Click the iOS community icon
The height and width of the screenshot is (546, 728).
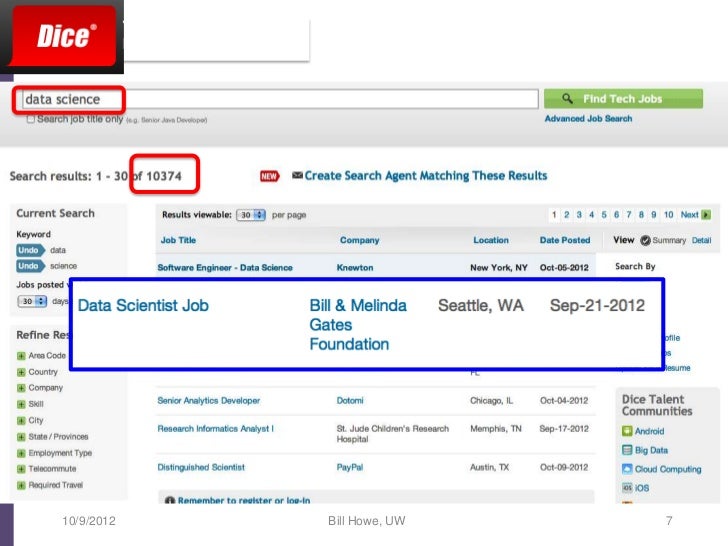click(x=627, y=488)
